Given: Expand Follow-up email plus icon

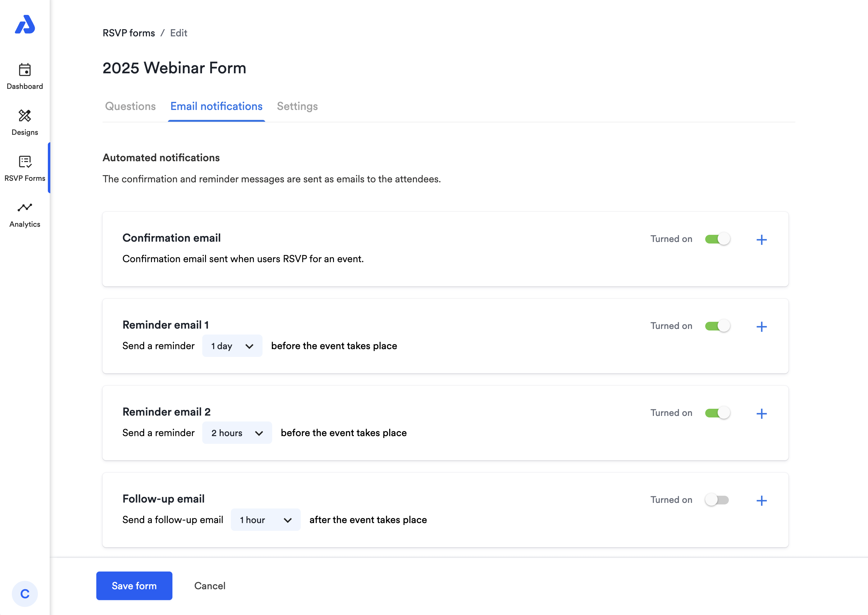Looking at the screenshot, I should (x=761, y=501).
